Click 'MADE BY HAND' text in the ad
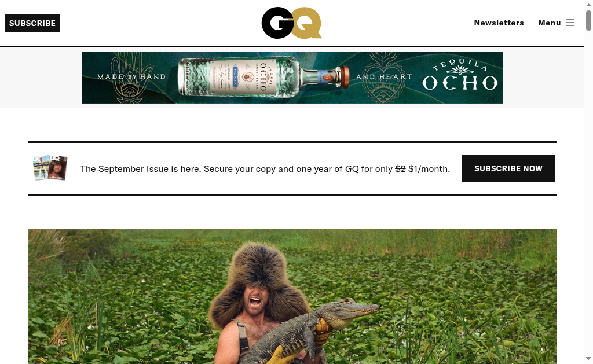Image resolution: width=593 pixels, height=364 pixels. [131, 77]
